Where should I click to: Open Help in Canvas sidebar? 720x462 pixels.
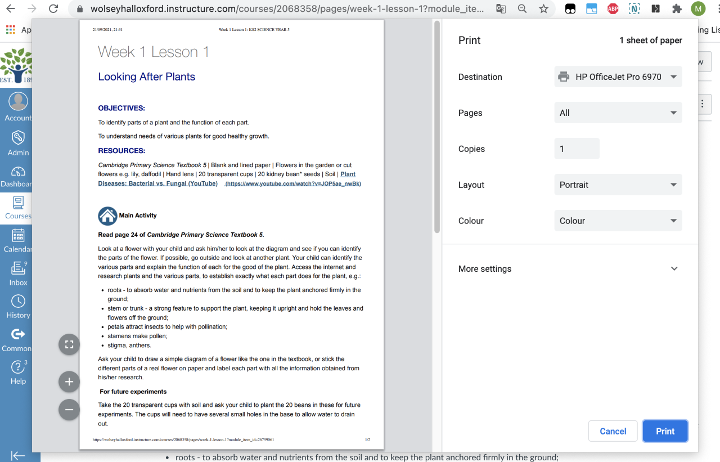click(18, 372)
